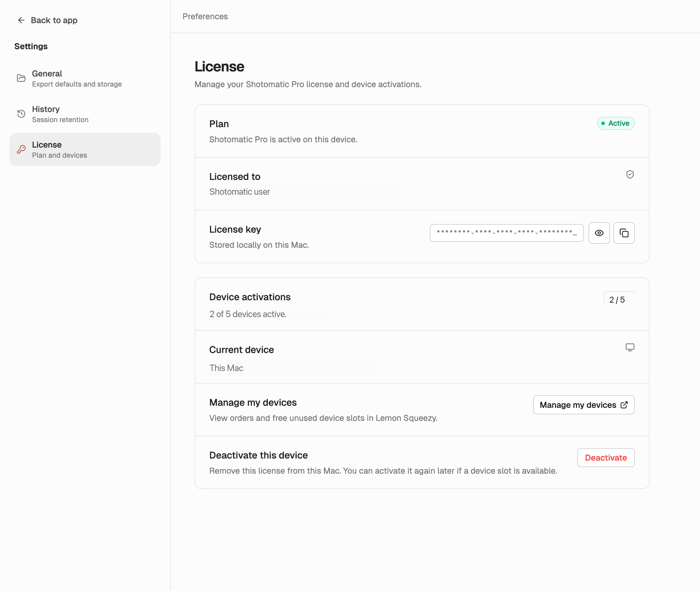
Task: Click the masked license key field
Action: pyautogui.click(x=506, y=233)
